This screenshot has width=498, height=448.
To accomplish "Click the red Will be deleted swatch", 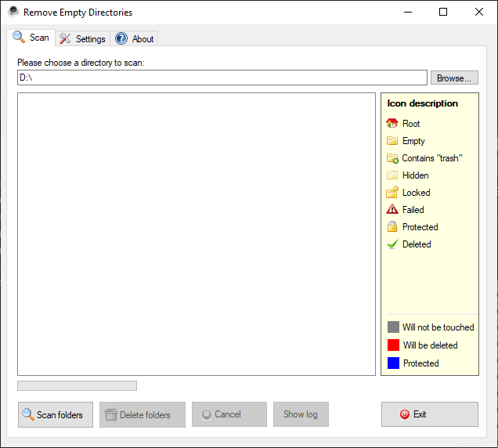I will [393, 345].
